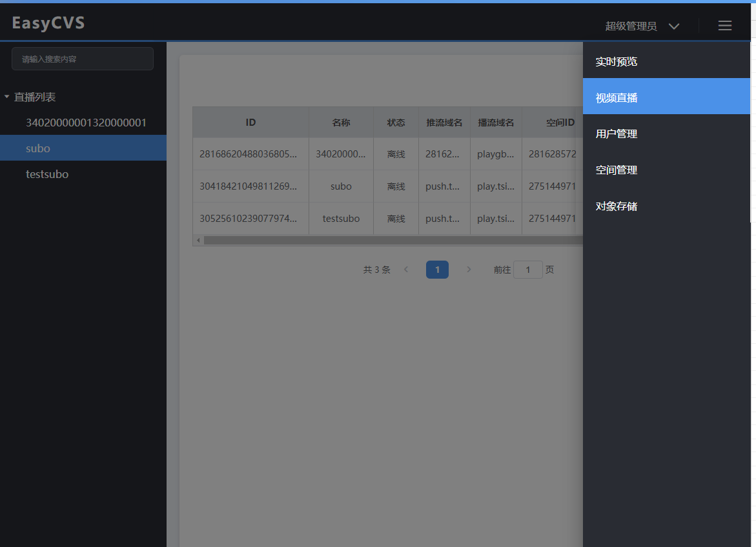Screen dimensions: 756x547
Task: Click name cell subo in table
Action: pos(341,186)
